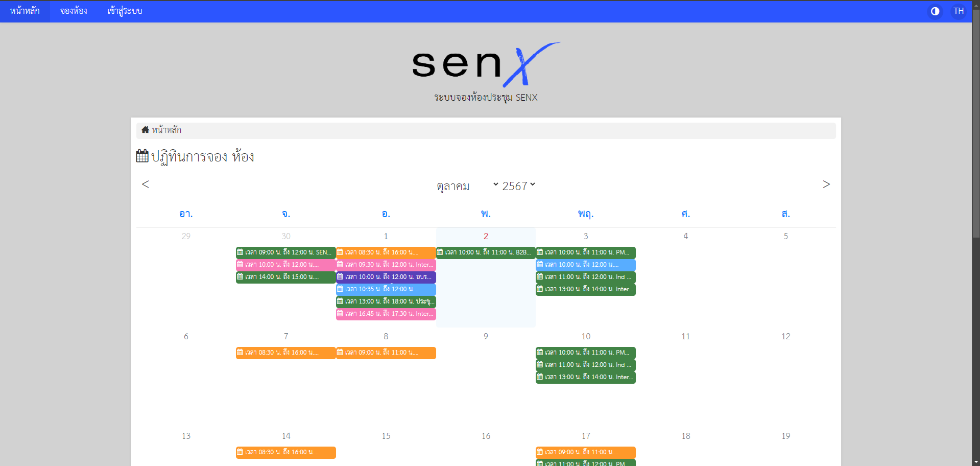Open the 10:00–11:00 B2B booking
Image resolution: width=980 pixels, height=466 pixels.
tap(485, 252)
